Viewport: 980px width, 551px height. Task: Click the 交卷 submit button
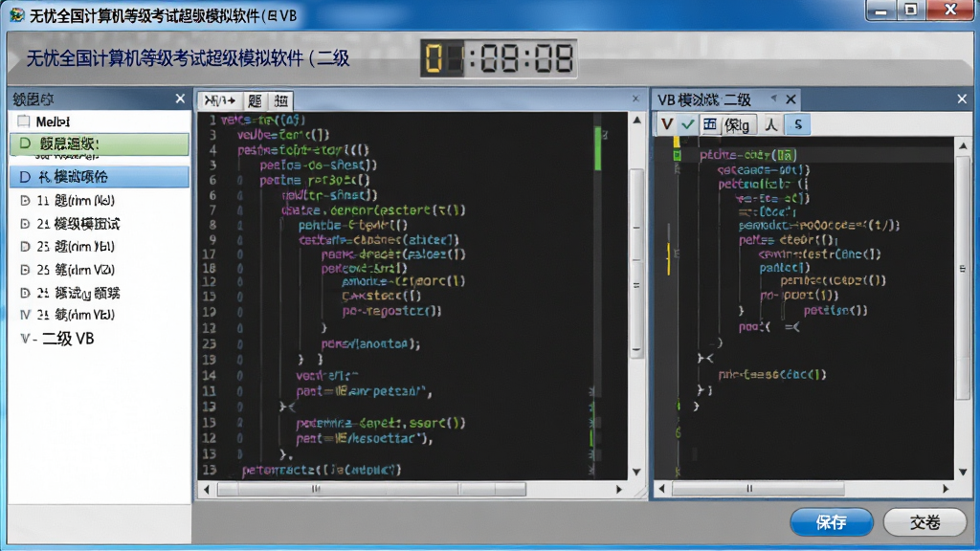click(x=925, y=522)
